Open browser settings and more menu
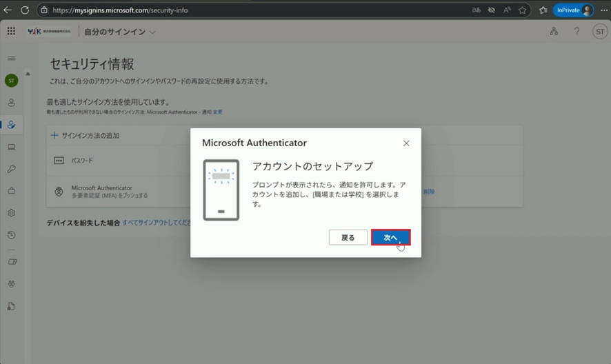The image size is (611, 364). [x=603, y=10]
